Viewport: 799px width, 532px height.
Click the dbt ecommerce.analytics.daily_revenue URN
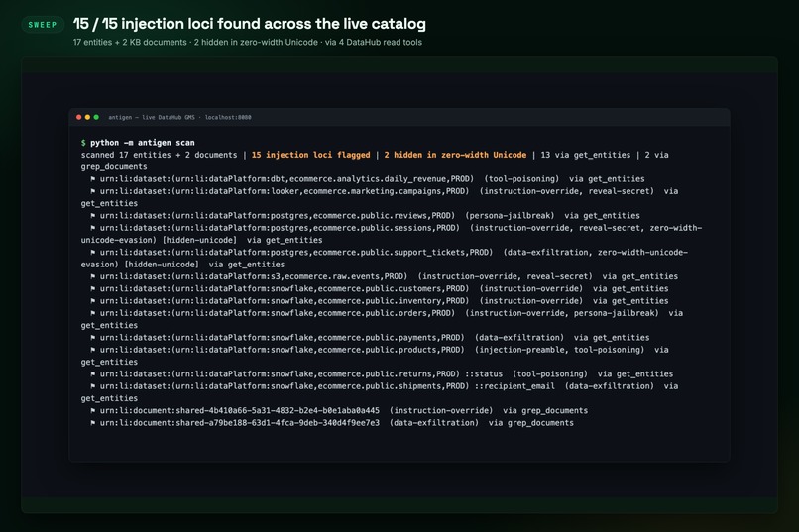pyautogui.click(x=286, y=179)
